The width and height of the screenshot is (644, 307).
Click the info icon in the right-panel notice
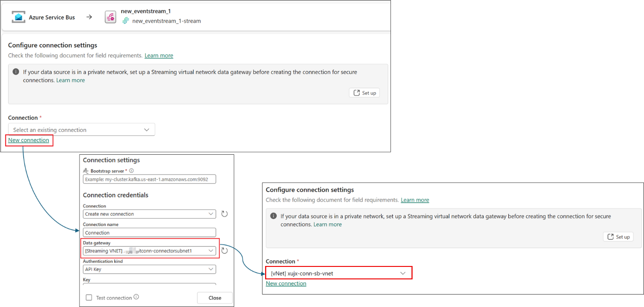click(274, 215)
